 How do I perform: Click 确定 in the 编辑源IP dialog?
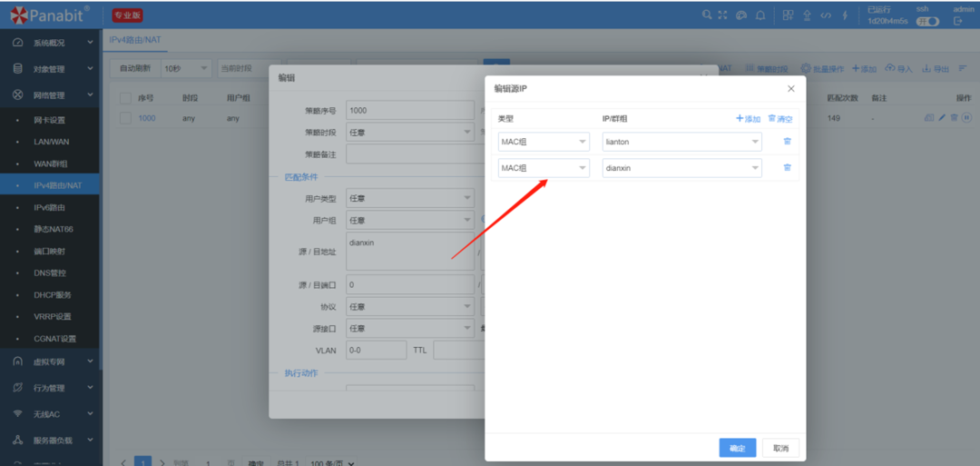pos(738,448)
